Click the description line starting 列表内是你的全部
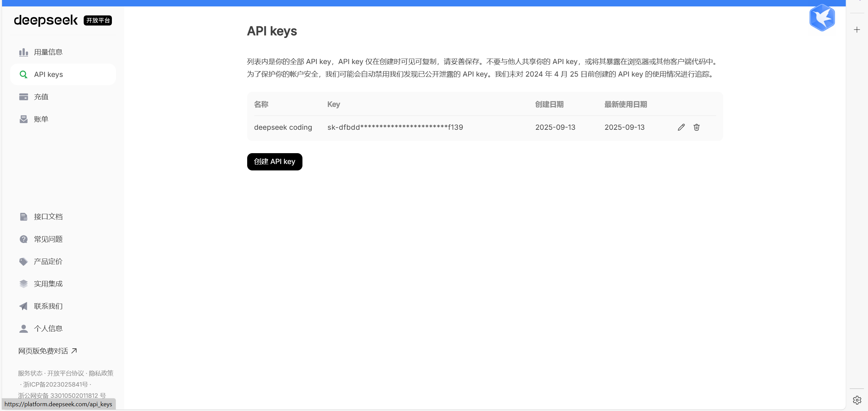 click(483, 62)
